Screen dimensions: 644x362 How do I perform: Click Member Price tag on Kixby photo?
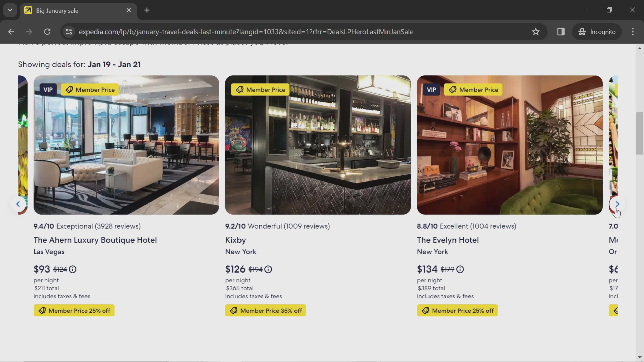tap(260, 90)
